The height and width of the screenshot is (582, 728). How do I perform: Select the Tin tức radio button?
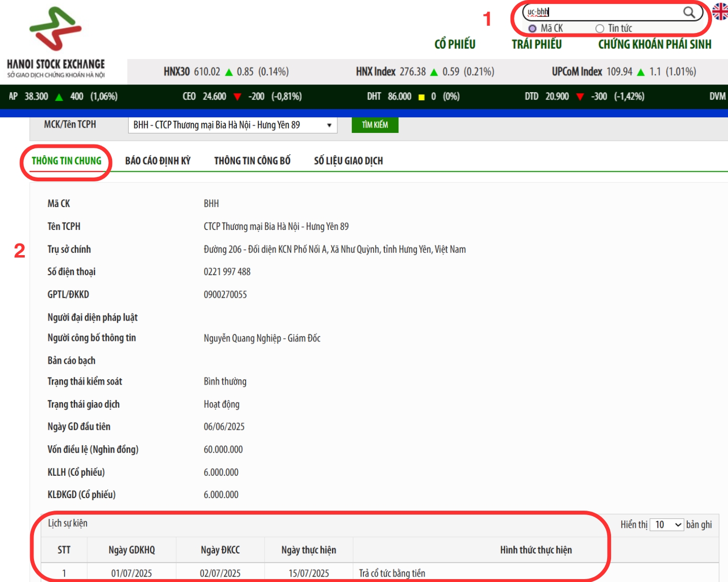(600, 29)
